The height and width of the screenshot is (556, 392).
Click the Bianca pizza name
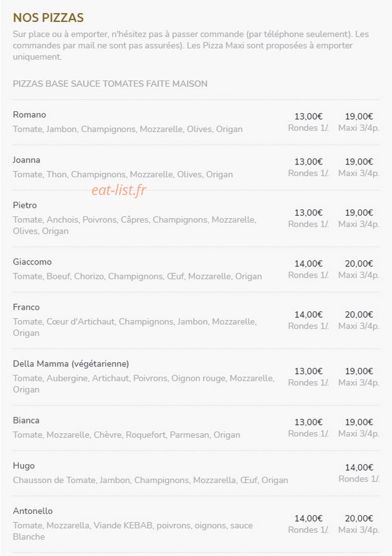(26, 420)
